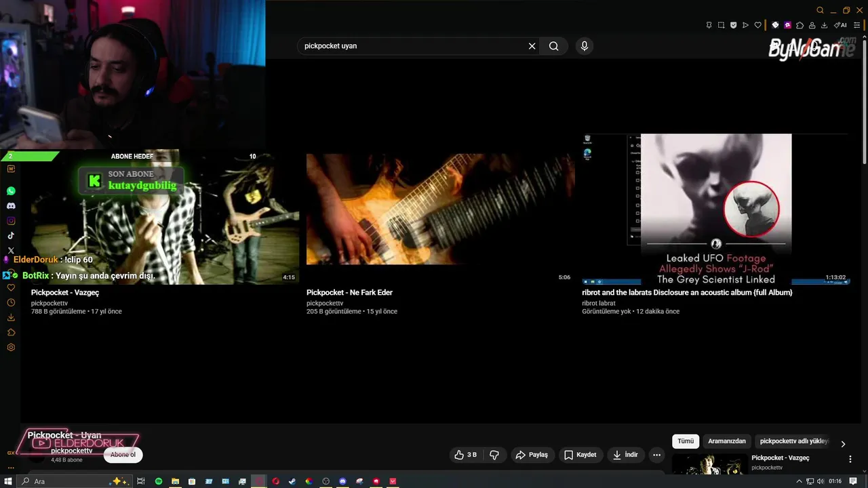Like the video with thumbs up
868x488 pixels.
click(x=466, y=455)
